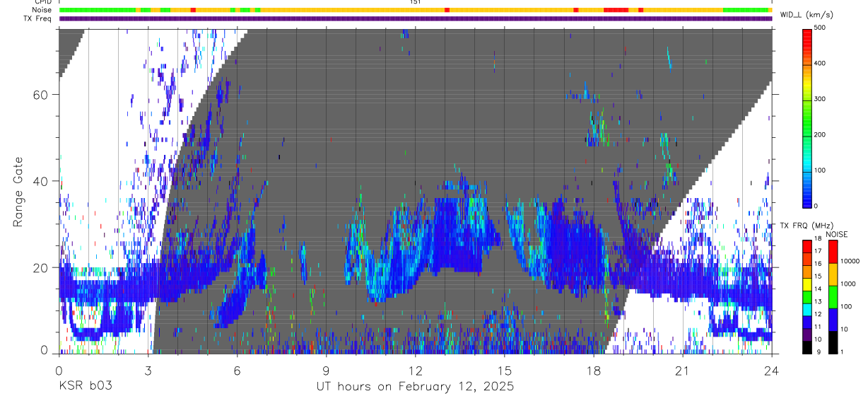Click the 'NOISE' legend title
Image resolution: width=868 pixels, height=401 pixels.
[836, 234]
